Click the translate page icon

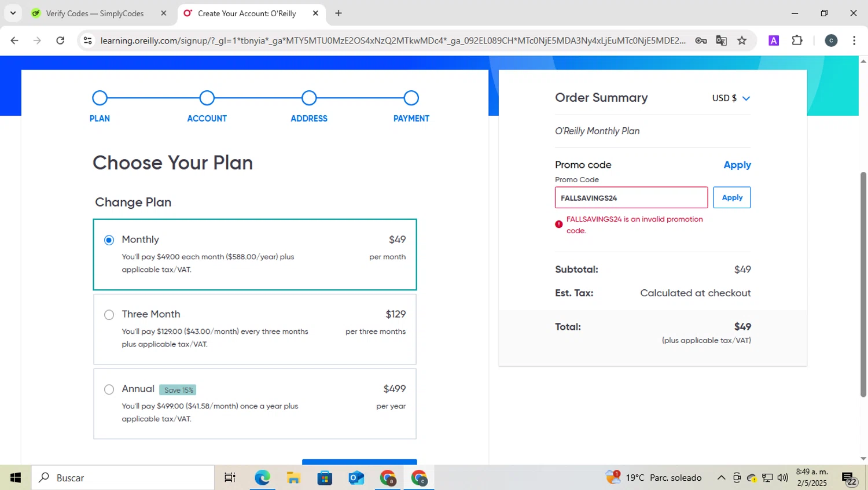click(x=722, y=40)
